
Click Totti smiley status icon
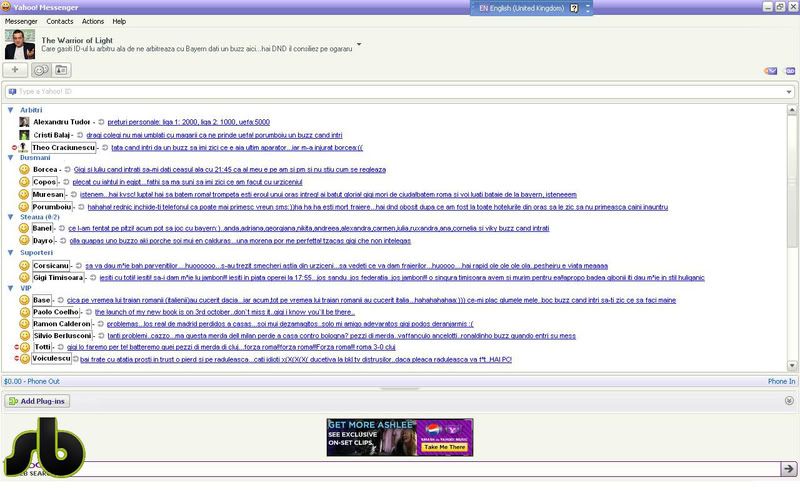(25, 347)
